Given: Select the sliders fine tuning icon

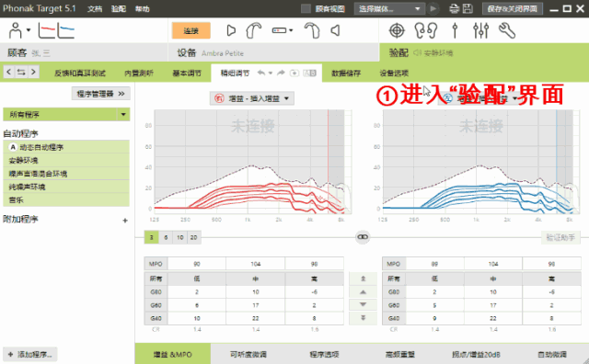Looking at the screenshot, I should point(480,30).
